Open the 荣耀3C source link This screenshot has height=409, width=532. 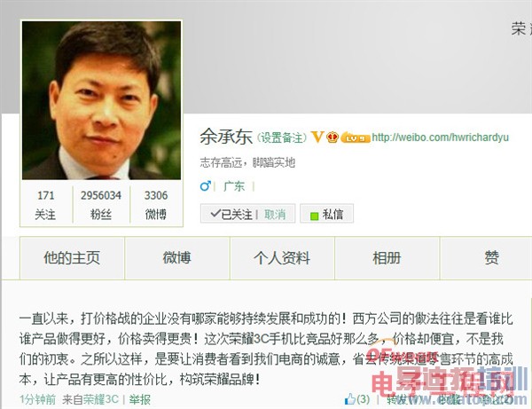(x=101, y=399)
